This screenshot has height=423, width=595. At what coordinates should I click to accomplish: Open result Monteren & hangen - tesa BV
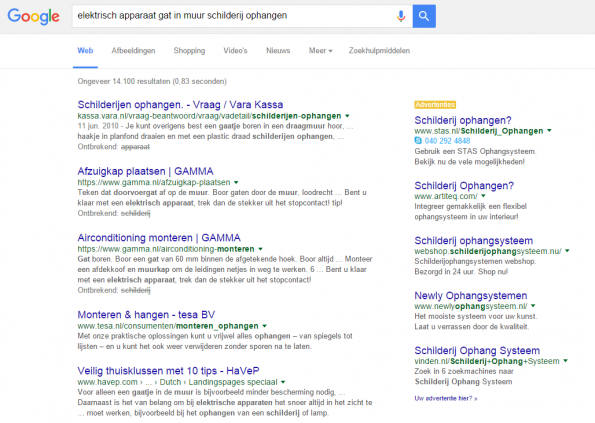click(x=146, y=314)
